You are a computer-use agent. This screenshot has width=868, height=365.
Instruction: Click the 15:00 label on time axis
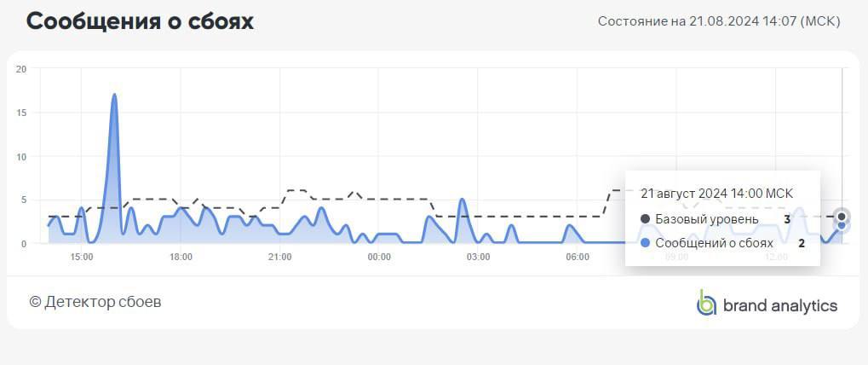82,257
